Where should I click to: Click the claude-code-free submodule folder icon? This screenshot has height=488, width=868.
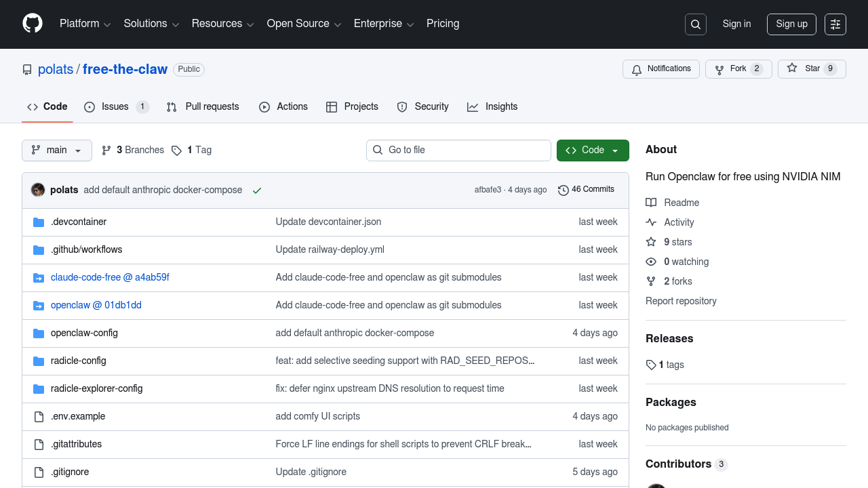[x=39, y=278]
